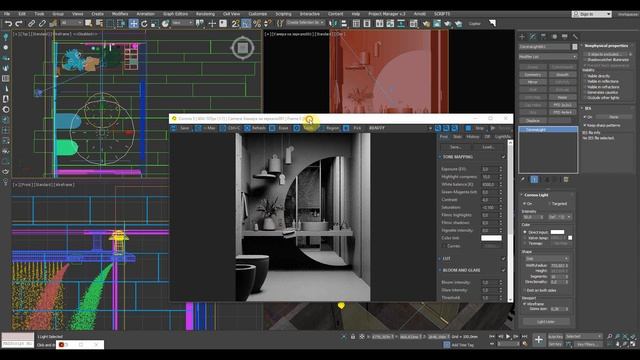Click the Sign In button
The image size is (640, 360).
(x=592, y=14)
